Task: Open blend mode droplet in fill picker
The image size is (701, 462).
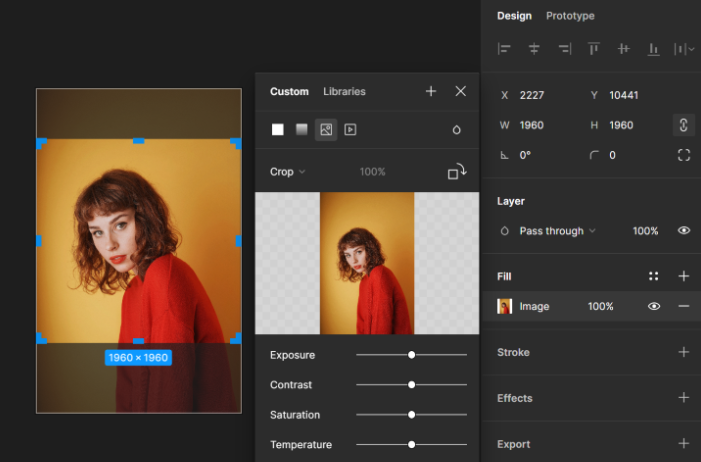Action: pos(456,130)
